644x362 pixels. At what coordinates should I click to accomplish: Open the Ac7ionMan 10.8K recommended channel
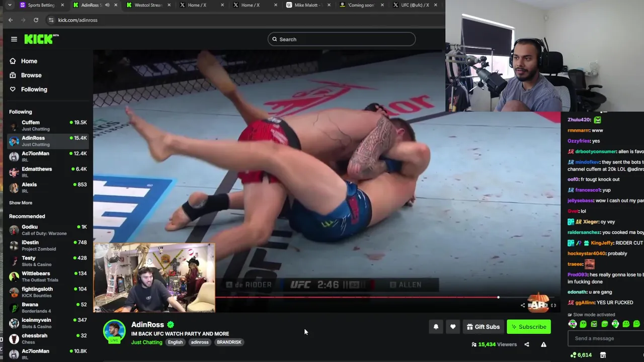(48, 354)
